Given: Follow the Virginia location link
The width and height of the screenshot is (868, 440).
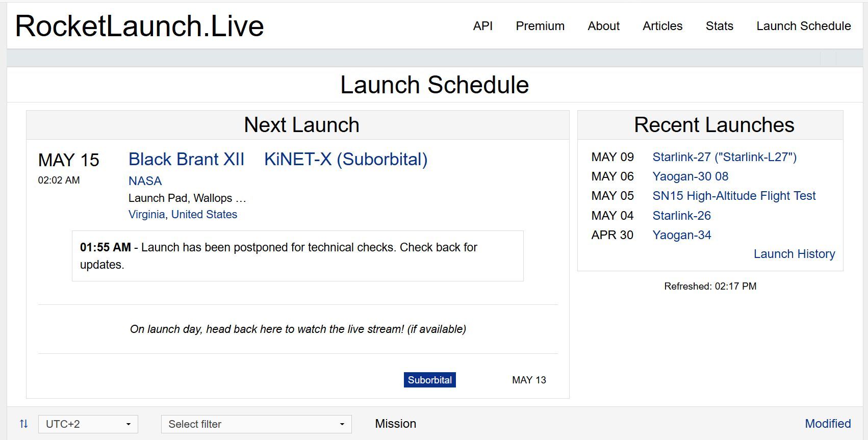Looking at the screenshot, I should pos(146,215).
